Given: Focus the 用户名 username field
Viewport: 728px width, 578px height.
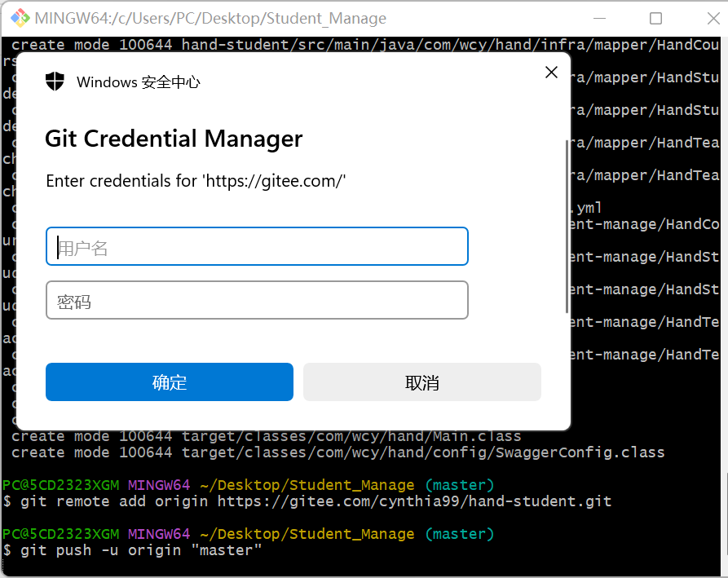Looking at the screenshot, I should [x=257, y=246].
